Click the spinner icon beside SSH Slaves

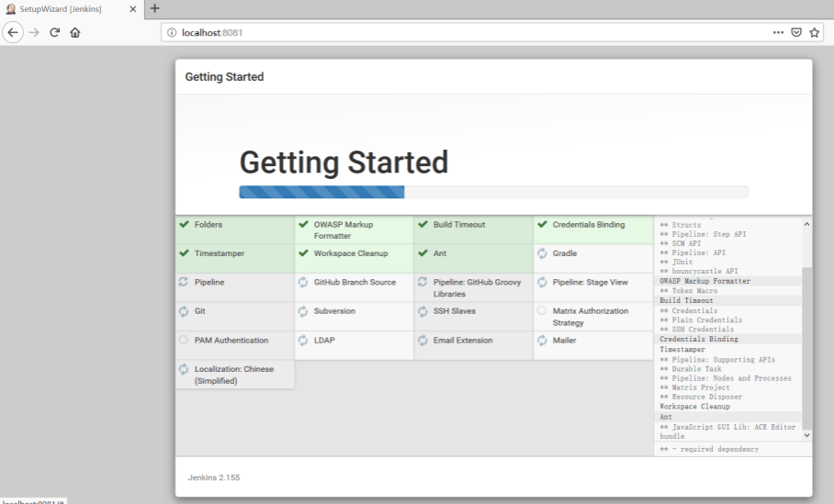click(x=423, y=311)
